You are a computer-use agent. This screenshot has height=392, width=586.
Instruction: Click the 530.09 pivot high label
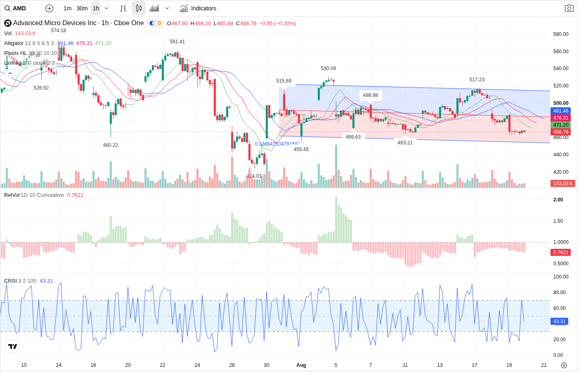coord(328,68)
